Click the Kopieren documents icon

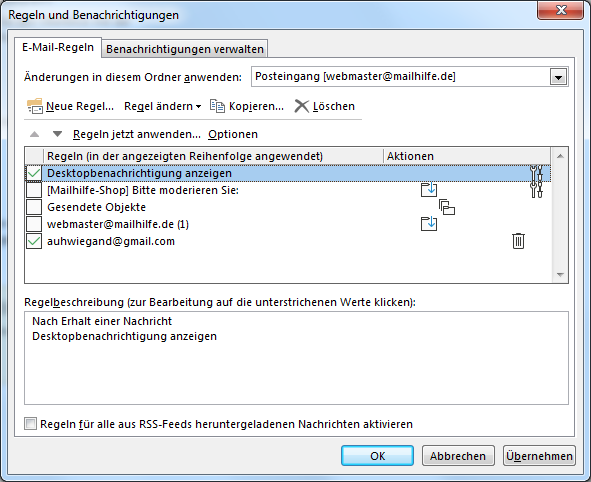217,106
